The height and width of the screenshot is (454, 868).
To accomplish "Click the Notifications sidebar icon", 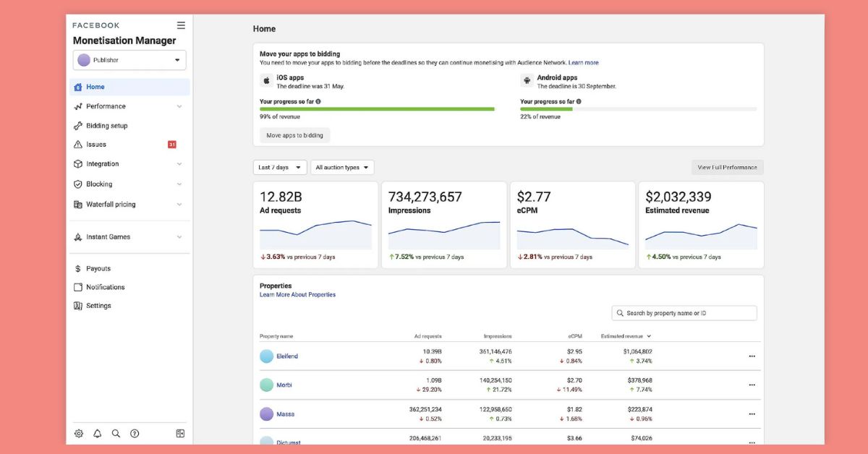I will tap(78, 287).
